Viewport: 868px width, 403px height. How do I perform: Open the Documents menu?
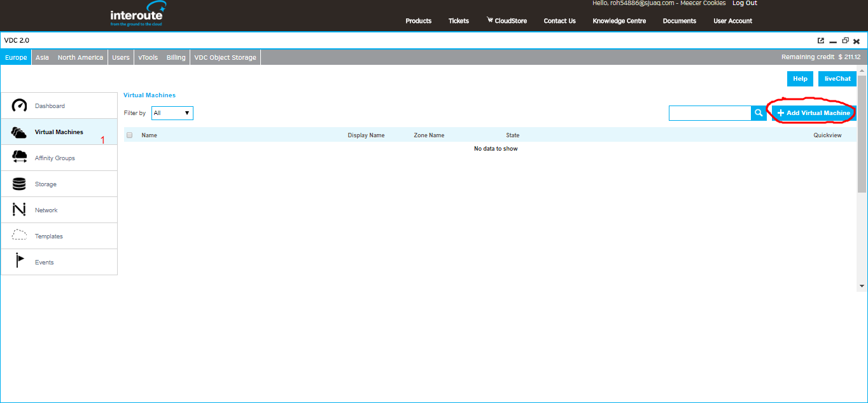click(x=680, y=21)
